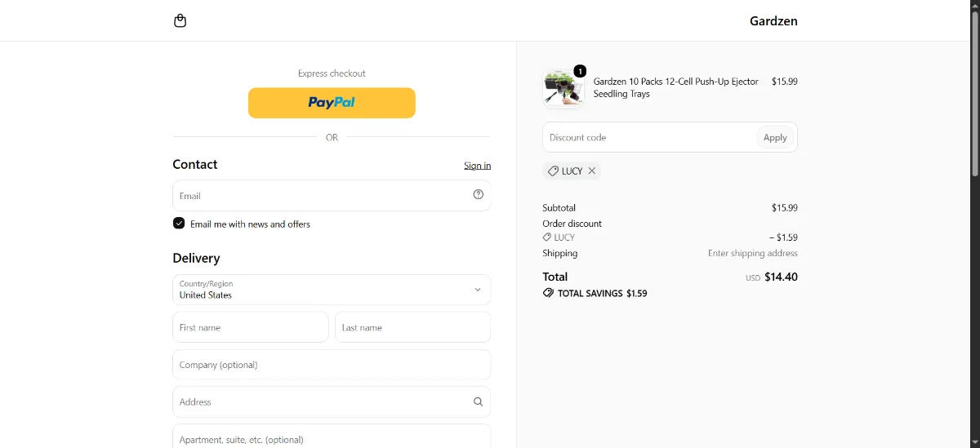Uncheck Email me with news and offers
The image size is (980, 448).
pos(179,224)
